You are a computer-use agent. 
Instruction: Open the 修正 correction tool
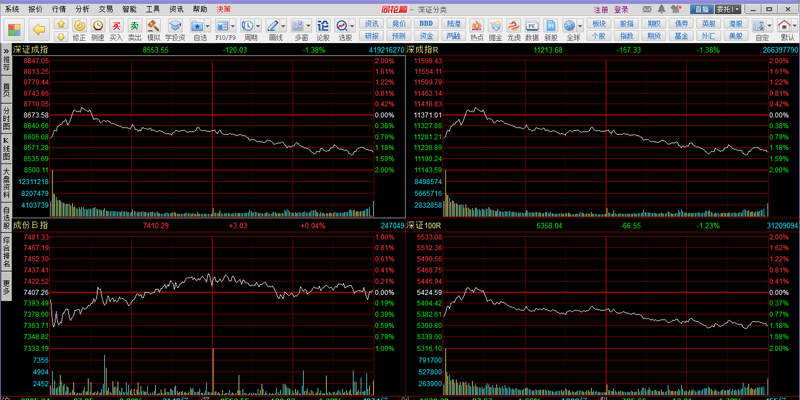click(x=79, y=28)
